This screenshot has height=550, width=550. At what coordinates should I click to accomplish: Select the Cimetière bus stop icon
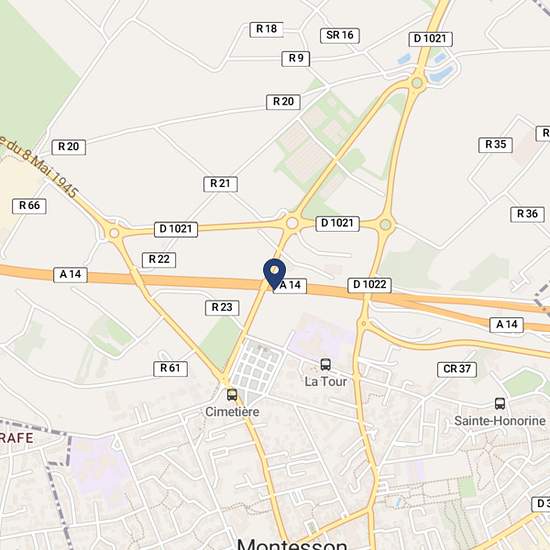click(x=232, y=395)
